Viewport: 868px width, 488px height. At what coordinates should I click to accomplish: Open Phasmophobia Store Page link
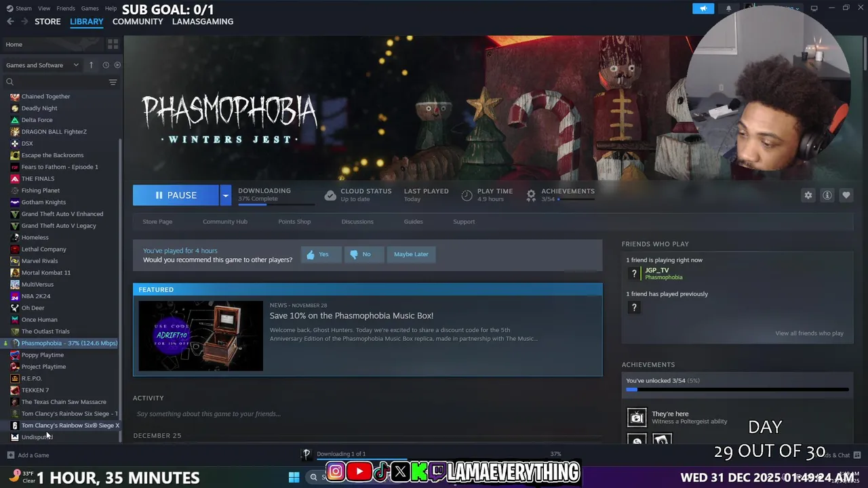(x=157, y=222)
